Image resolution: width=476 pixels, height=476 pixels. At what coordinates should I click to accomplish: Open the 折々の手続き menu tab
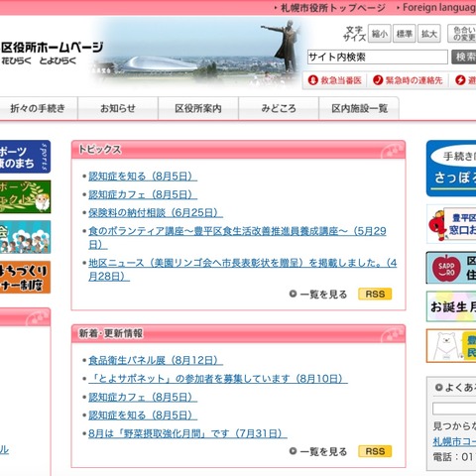coord(38,108)
